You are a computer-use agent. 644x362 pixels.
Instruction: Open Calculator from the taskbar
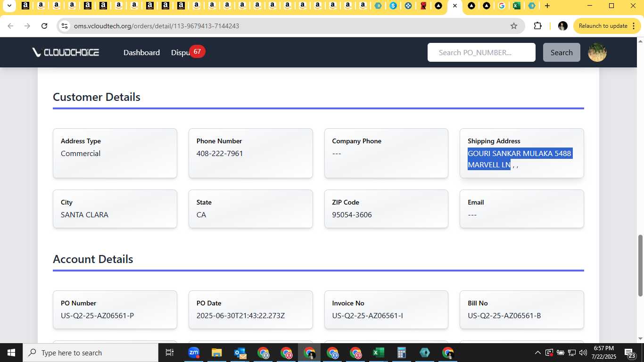(x=401, y=353)
